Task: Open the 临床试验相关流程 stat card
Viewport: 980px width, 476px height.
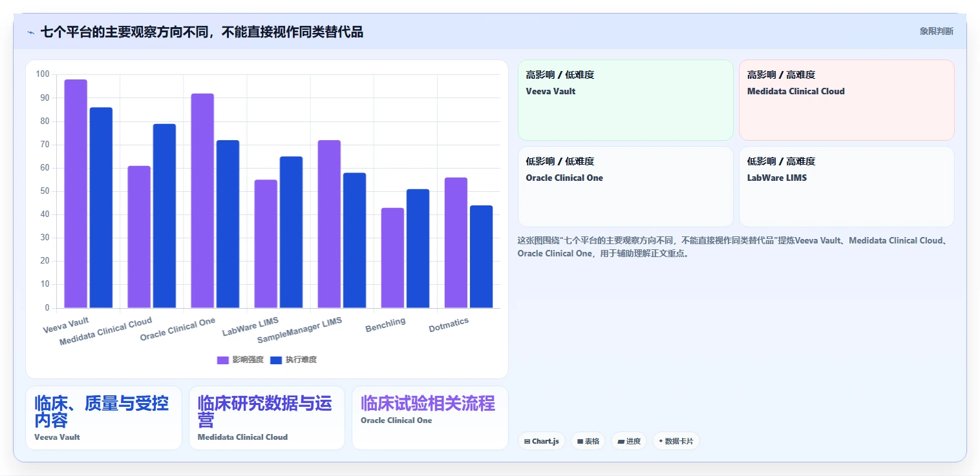Action: pos(430,418)
